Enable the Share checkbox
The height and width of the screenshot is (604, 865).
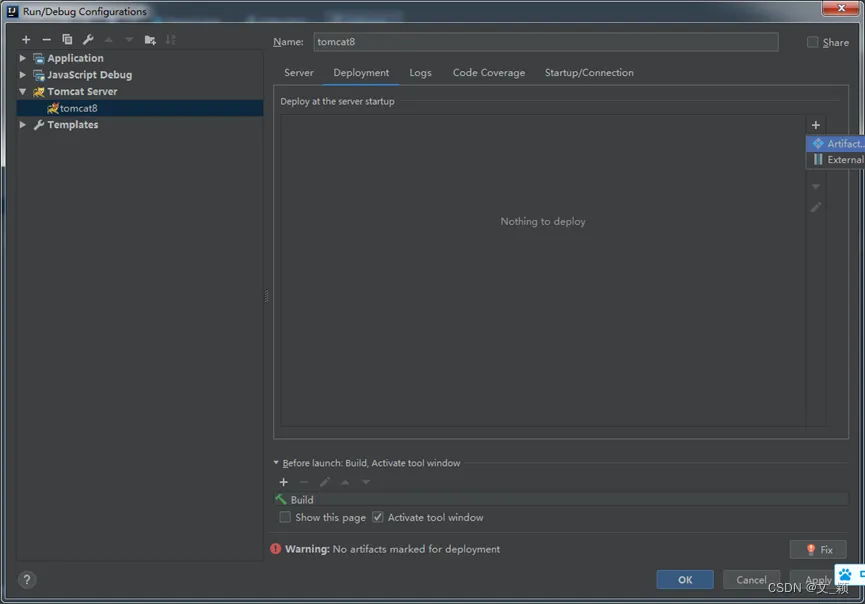813,42
